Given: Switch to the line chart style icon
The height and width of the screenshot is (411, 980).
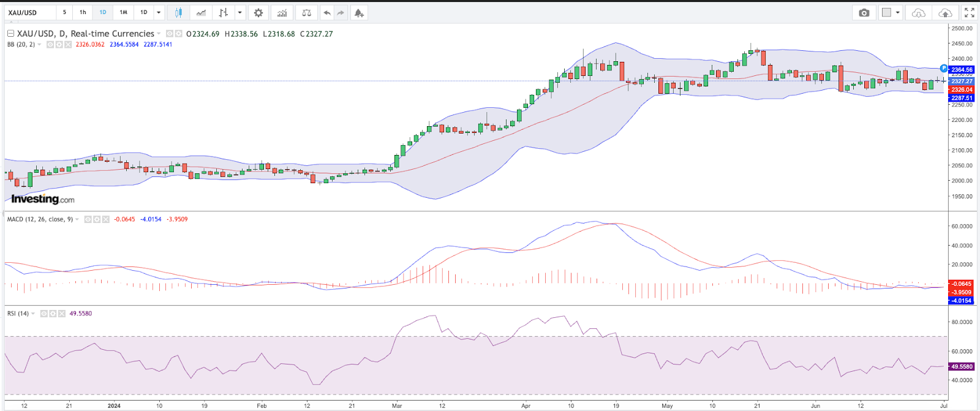Looking at the screenshot, I should 201,12.
